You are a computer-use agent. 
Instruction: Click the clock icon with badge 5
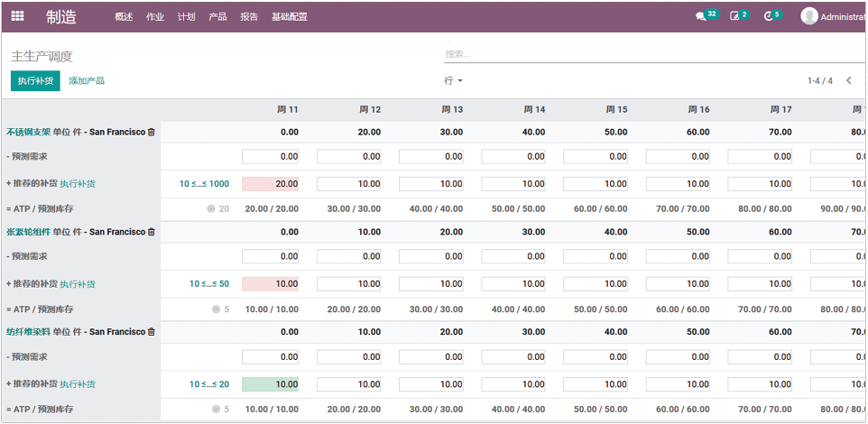[x=768, y=16]
